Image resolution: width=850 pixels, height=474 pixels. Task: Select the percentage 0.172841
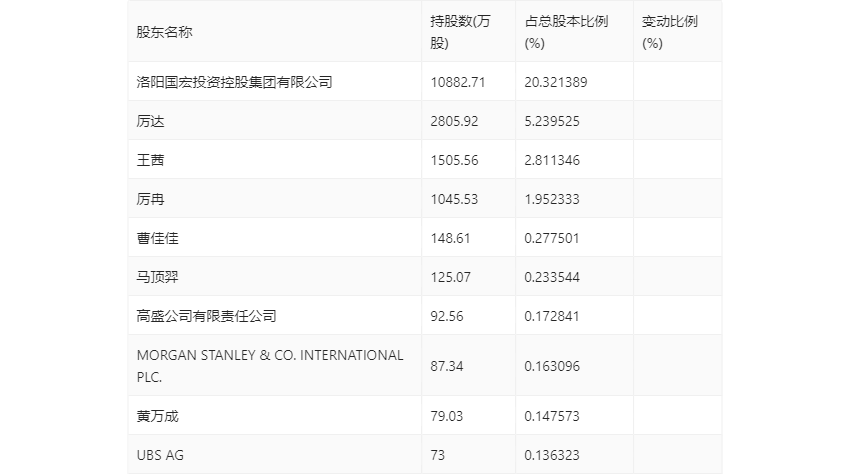pyautogui.click(x=552, y=316)
